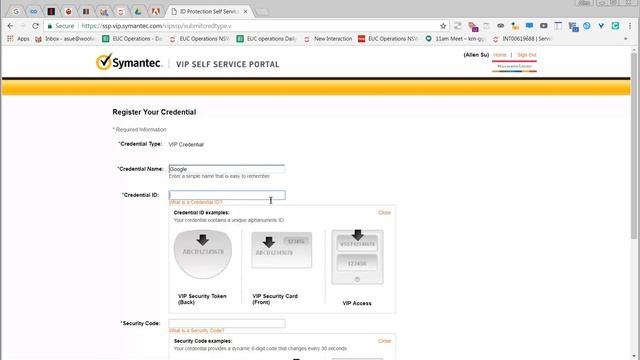Click the VIP Security Card example image

[x=282, y=250]
